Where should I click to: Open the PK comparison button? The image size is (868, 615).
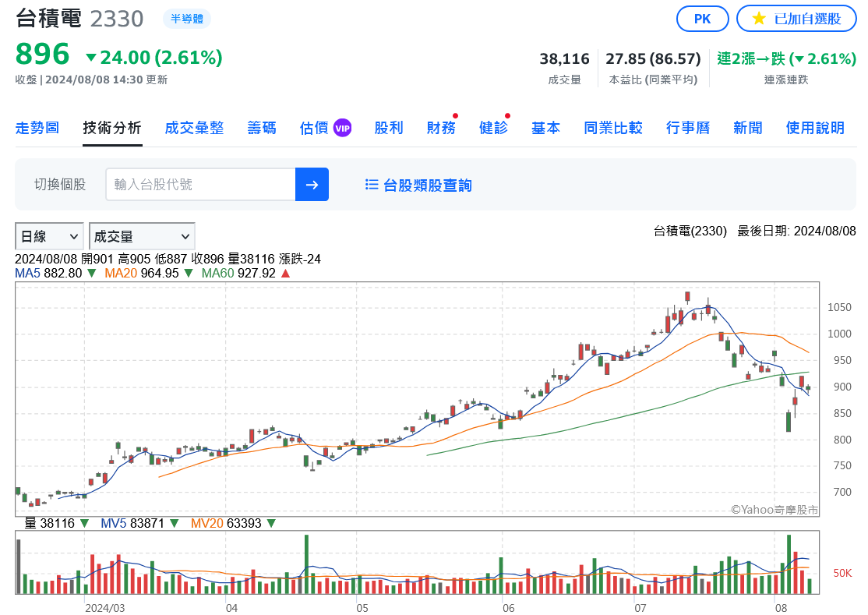(703, 19)
